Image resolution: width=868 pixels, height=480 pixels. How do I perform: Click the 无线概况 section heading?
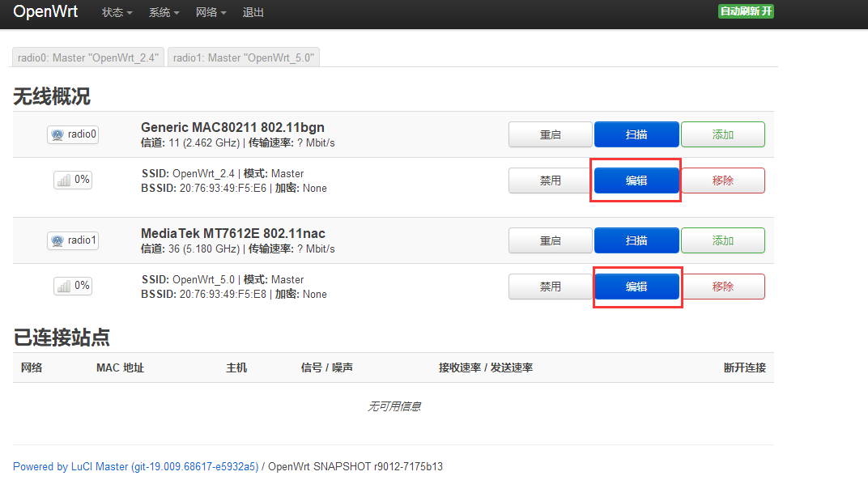[52, 96]
